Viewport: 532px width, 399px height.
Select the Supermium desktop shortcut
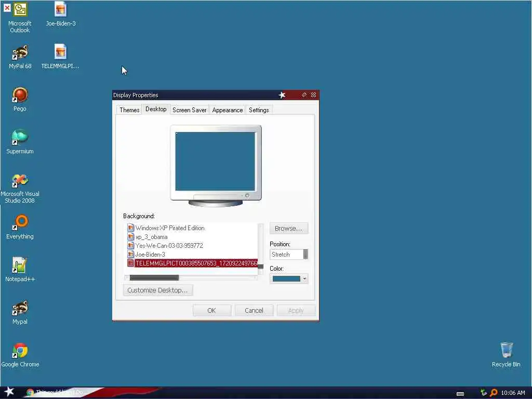20,142
